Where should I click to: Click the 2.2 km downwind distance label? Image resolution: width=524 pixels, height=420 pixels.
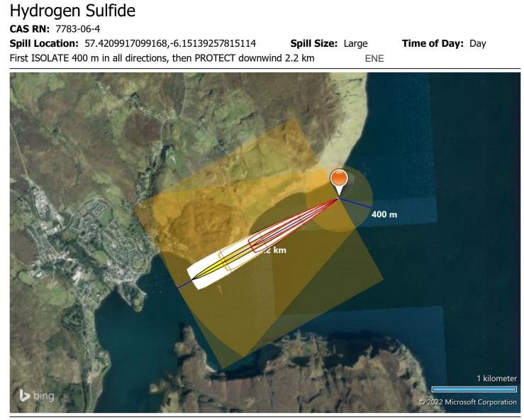tap(272, 250)
